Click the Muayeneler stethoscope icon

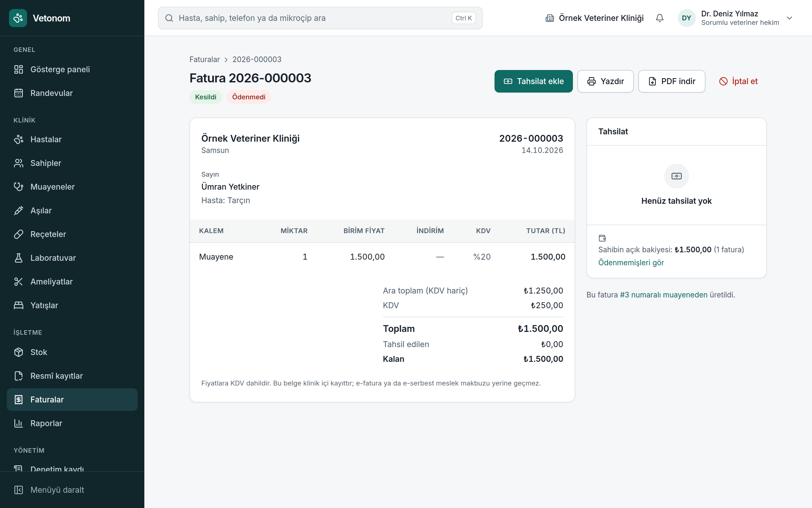tap(18, 187)
